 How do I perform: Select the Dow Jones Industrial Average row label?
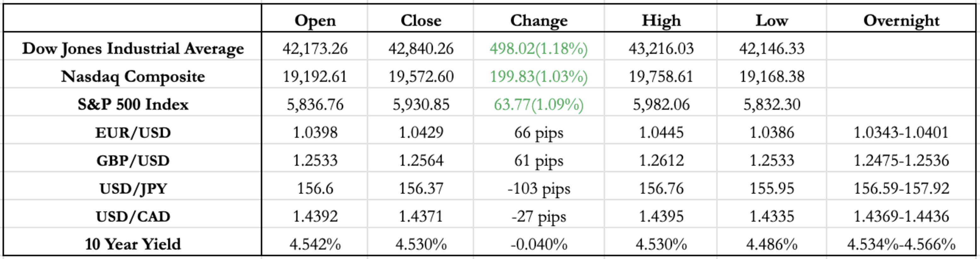pyautogui.click(x=133, y=49)
